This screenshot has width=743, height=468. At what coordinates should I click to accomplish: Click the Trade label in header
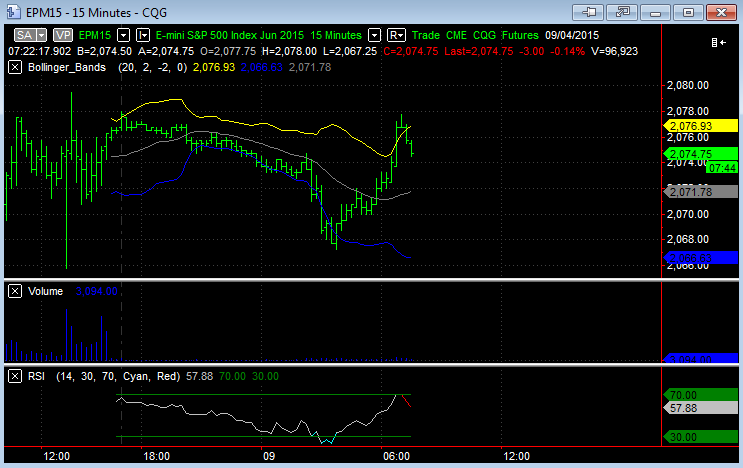[x=426, y=36]
